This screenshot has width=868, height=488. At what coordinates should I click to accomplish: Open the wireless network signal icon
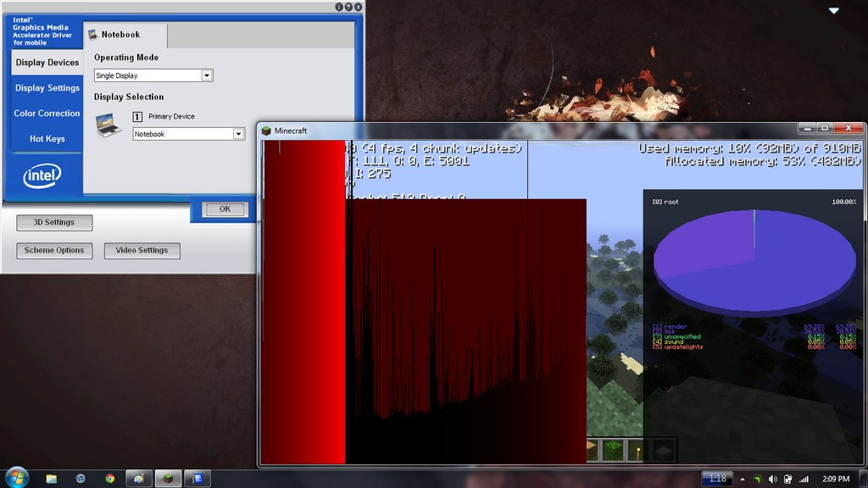pos(804,480)
